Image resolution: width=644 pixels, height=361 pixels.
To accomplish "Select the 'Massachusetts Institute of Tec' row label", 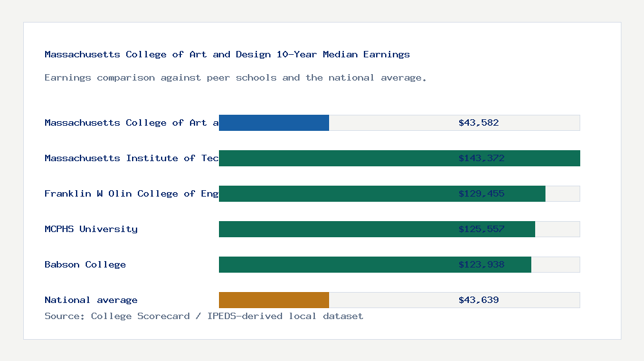I will coord(131,158).
